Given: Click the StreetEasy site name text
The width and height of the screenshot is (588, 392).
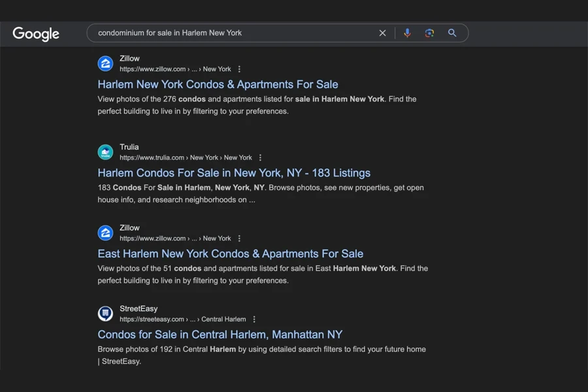Looking at the screenshot, I should (x=139, y=309).
